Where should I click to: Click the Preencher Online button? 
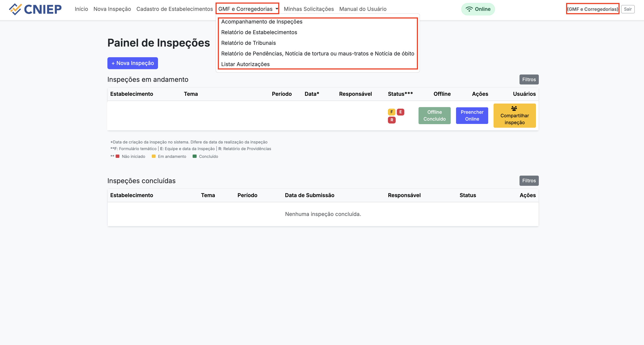[x=472, y=116]
